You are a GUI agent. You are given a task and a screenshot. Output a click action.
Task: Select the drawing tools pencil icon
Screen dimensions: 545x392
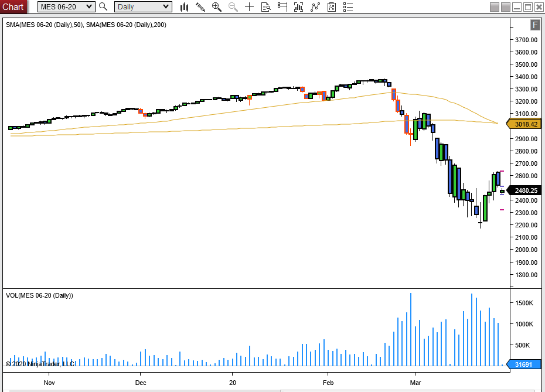(200, 7)
